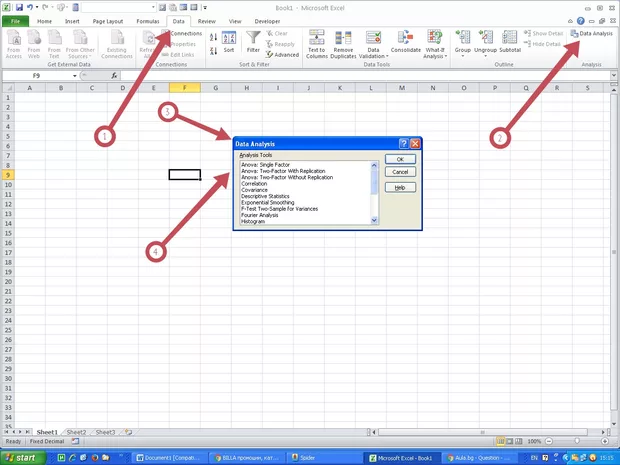Open the Sort dialog icon

tap(229, 42)
